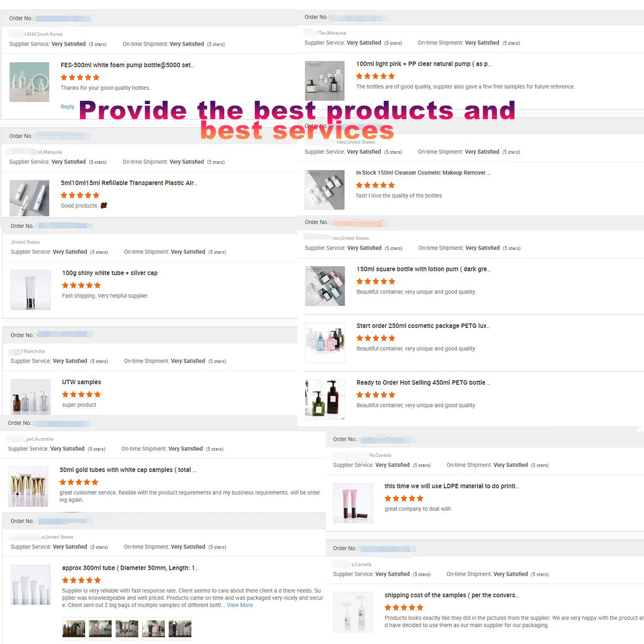Open the pink LDPE tube product image
This screenshot has height=644, width=644.
353,503
